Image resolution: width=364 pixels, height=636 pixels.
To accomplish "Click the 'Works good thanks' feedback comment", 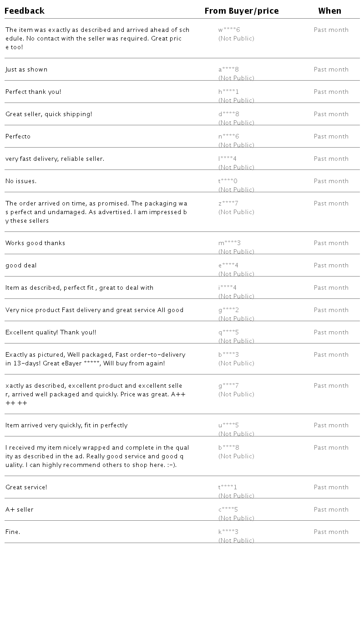I will coord(35,243).
